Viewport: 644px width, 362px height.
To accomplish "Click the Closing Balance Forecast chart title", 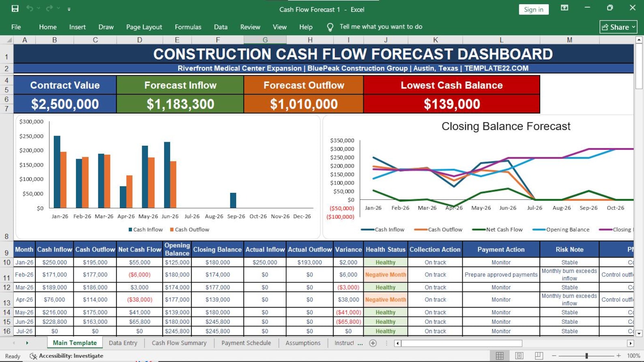I will [506, 126].
